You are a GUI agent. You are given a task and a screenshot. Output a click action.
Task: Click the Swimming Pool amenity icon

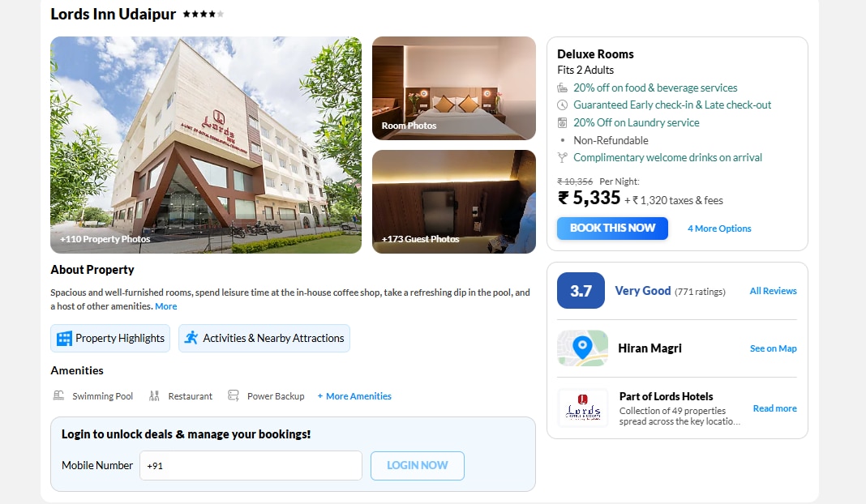(58, 395)
